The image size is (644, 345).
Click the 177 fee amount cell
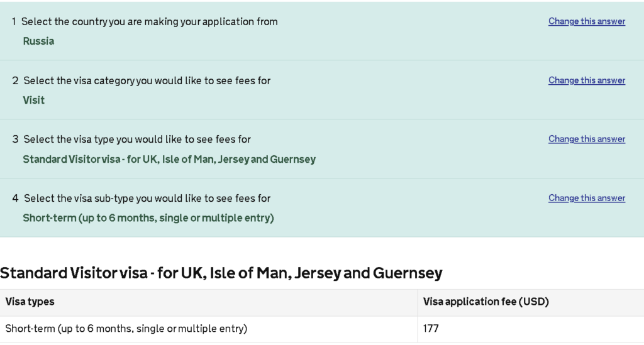tap(431, 328)
